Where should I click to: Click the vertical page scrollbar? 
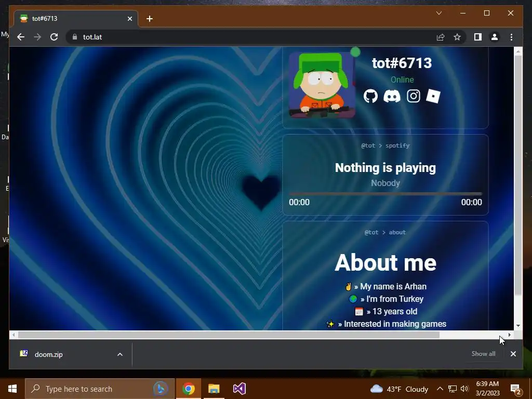(518, 175)
